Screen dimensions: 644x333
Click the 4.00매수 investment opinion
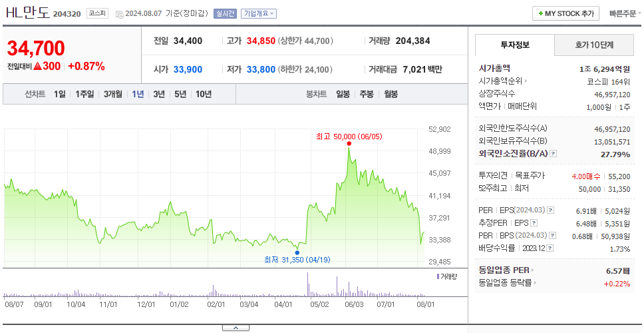pos(586,176)
